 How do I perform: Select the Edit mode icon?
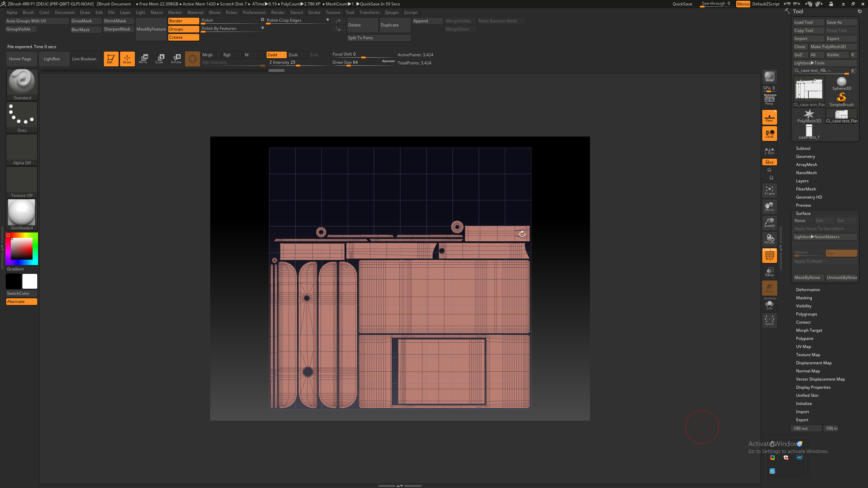(111, 59)
